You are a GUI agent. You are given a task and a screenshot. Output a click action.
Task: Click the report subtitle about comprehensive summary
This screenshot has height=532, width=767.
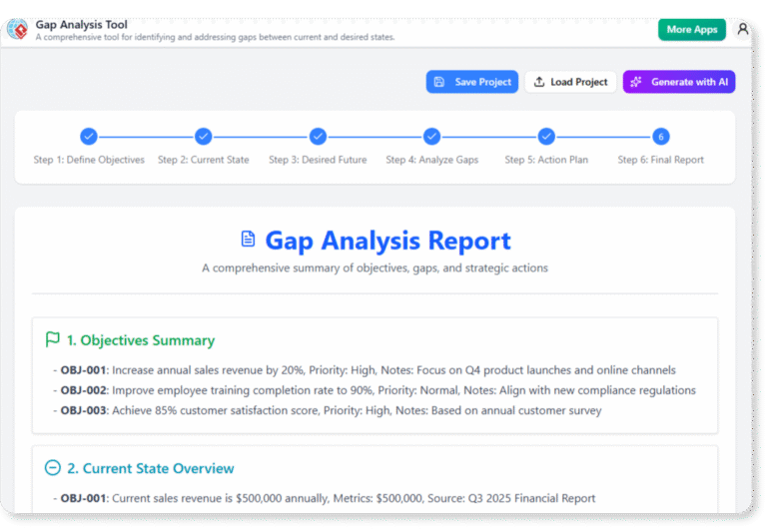375,267
